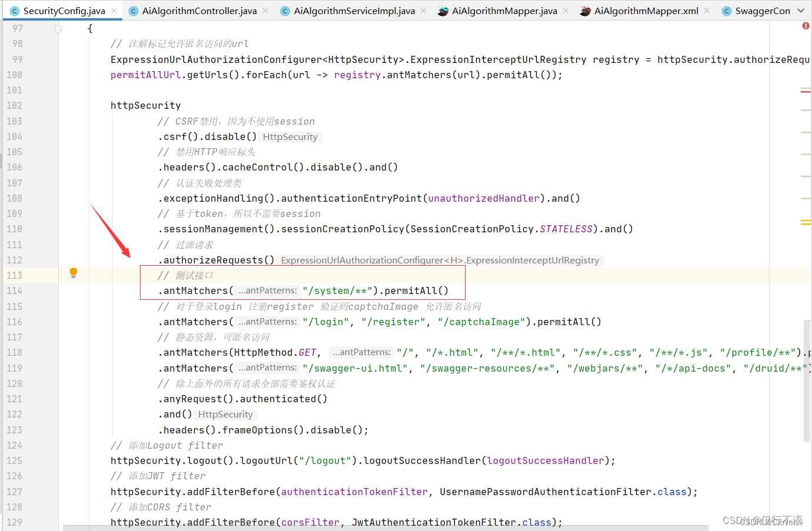Click line number 100 in the gutter
The width and height of the screenshot is (812, 531).
[14, 75]
